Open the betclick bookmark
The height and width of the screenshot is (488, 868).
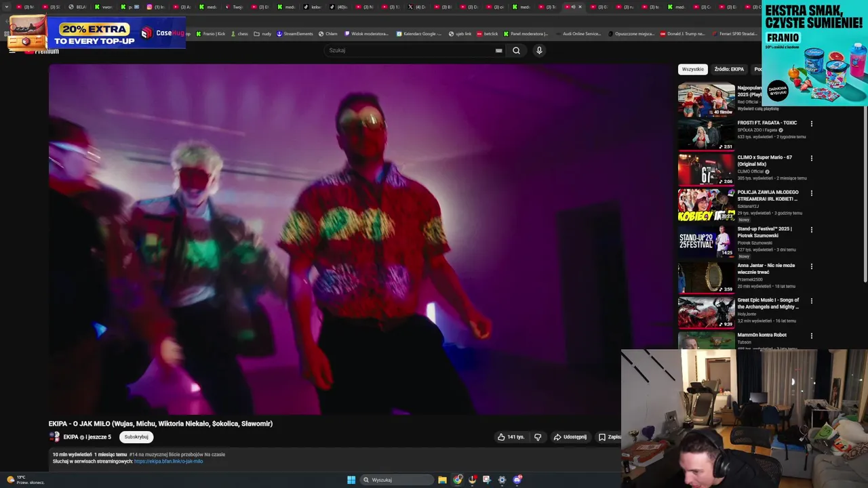click(488, 33)
